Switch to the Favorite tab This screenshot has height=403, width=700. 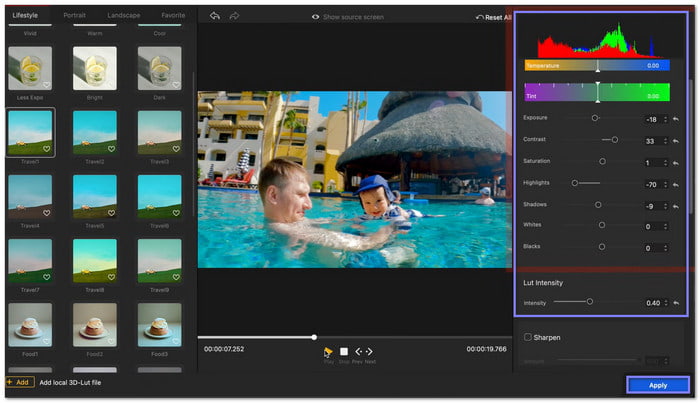point(173,15)
